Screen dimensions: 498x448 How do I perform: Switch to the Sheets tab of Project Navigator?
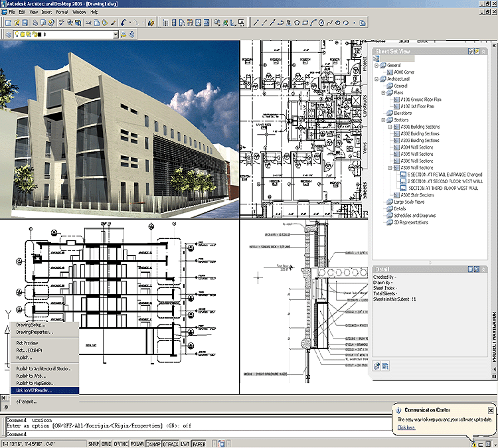[x=365, y=190]
